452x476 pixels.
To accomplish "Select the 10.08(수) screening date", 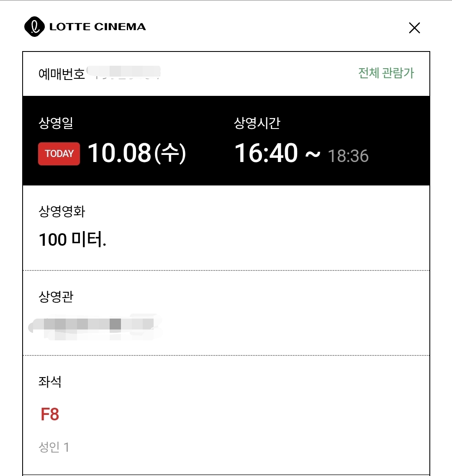I will point(136,153).
